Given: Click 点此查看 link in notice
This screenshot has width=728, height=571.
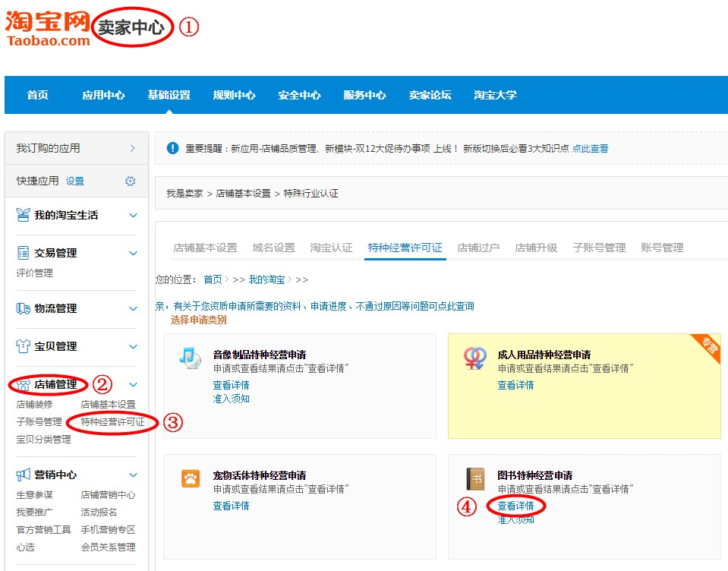Looking at the screenshot, I should point(590,149).
